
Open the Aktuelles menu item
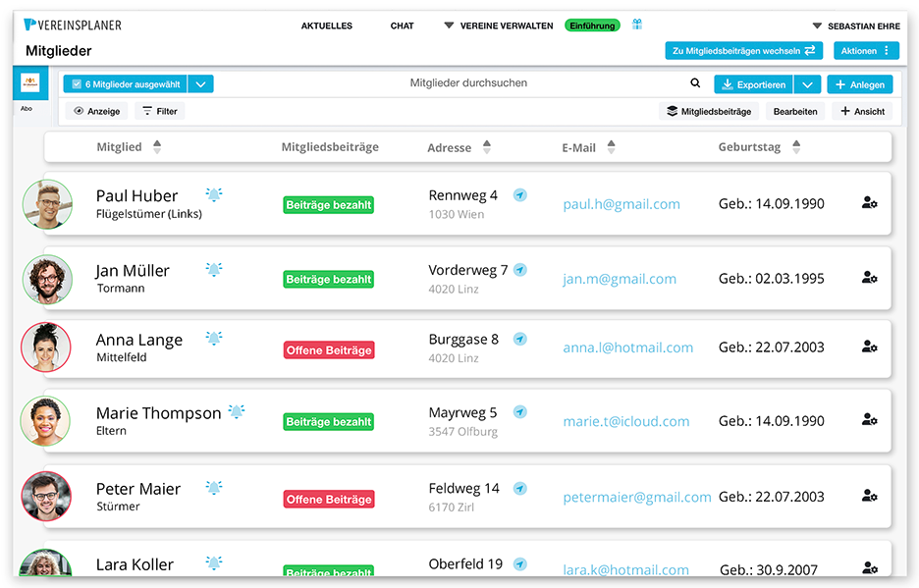coord(327,26)
